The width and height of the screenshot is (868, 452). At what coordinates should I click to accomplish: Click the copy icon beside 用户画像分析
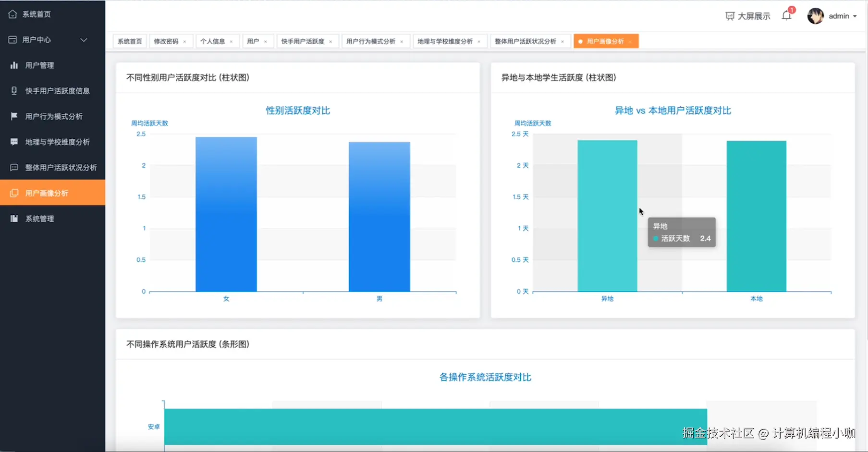pos(14,193)
